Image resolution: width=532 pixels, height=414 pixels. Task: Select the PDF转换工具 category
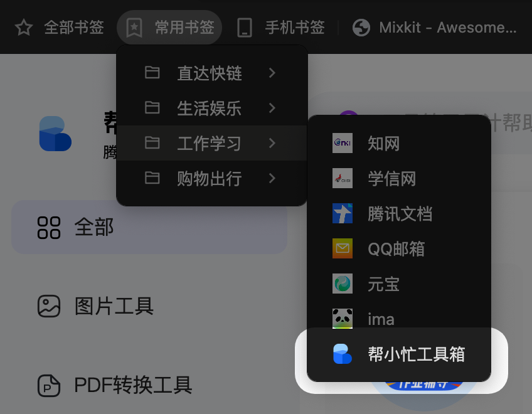tap(133, 385)
